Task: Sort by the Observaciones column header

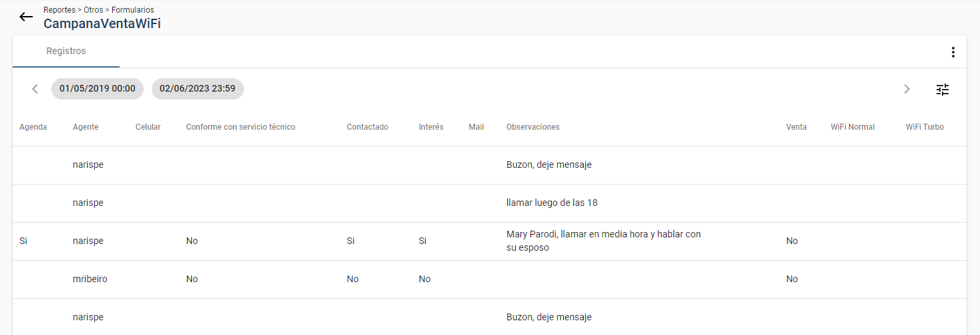Action: click(533, 127)
